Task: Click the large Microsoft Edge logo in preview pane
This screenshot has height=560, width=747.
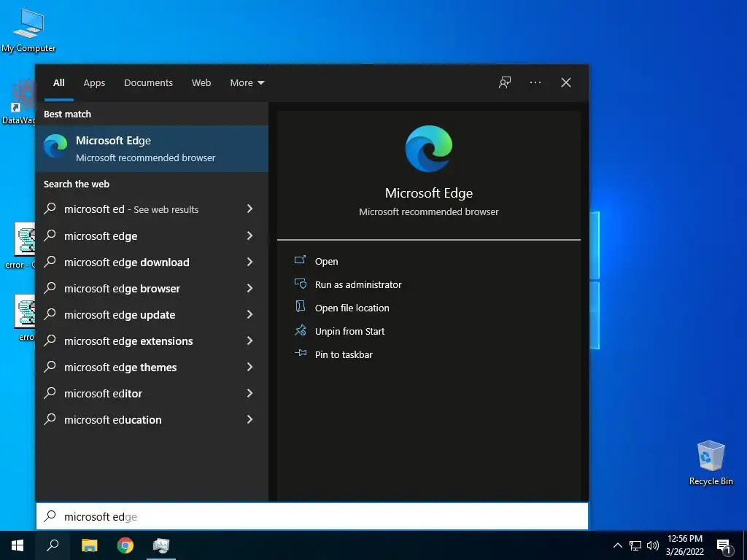Action: point(429,149)
